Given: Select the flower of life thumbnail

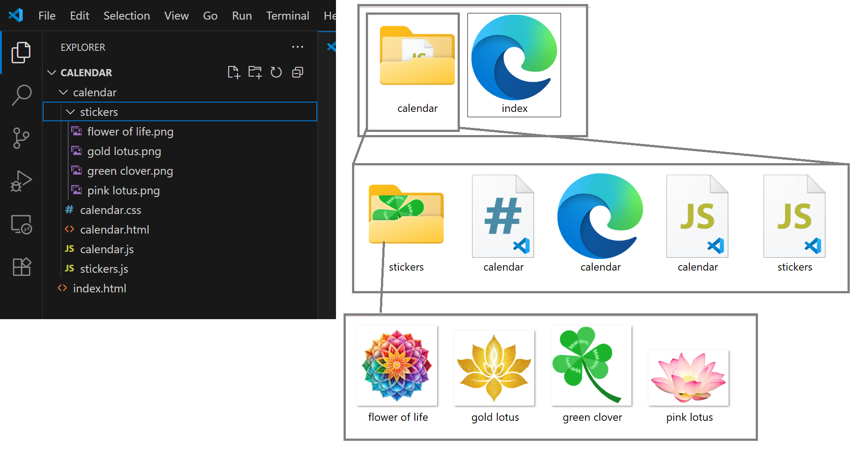Looking at the screenshot, I should point(397,365).
